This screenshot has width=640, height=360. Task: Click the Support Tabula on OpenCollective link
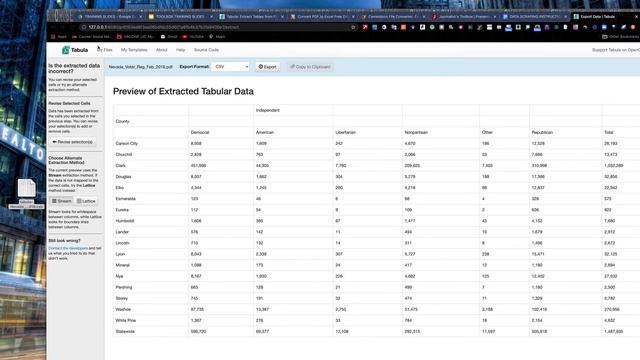(616, 50)
